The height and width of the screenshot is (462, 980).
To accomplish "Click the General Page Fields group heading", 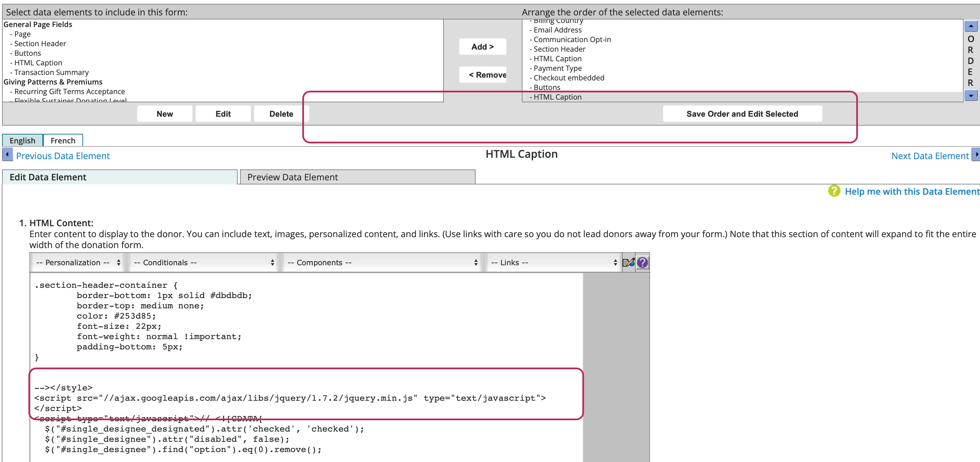I will coord(38,24).
